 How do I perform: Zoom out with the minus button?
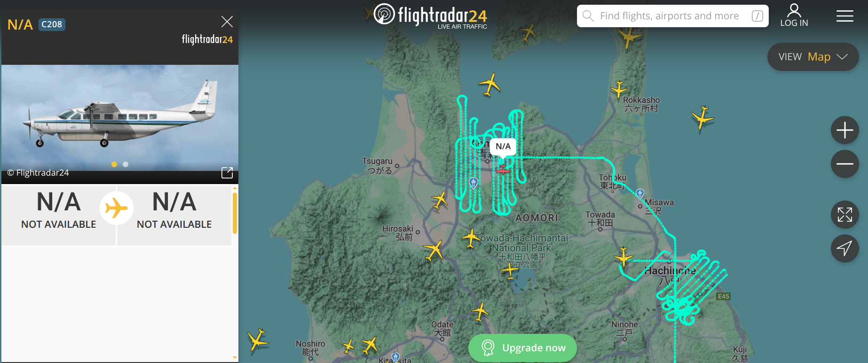tap(844, 164)
